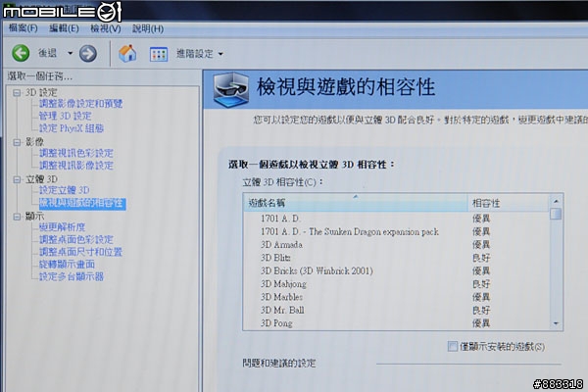The width and height of the screenshot is (588, 392).
Task: Open the 編輯(E) menu
Action: pyautogui.click(x=64, y=28)
